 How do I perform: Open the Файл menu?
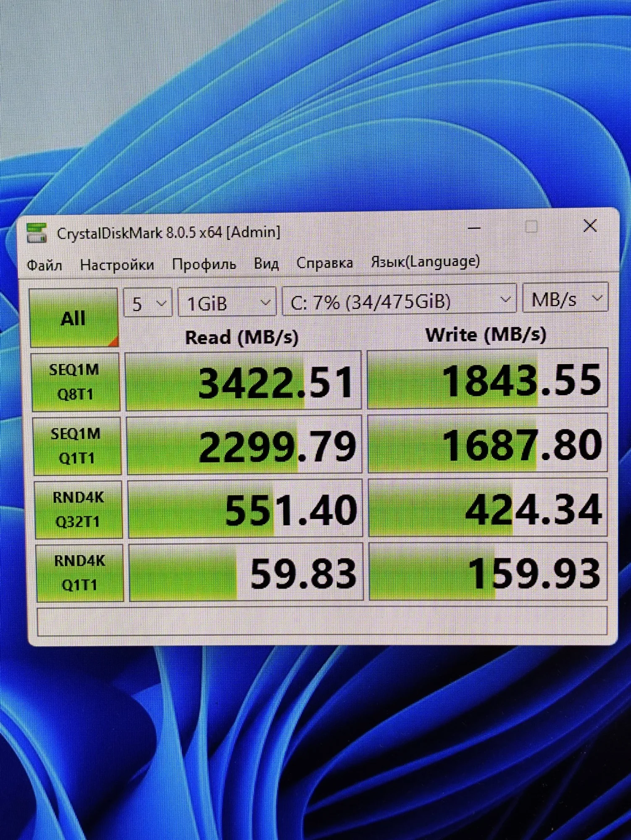pyautogui.click(x=45, y=265)
